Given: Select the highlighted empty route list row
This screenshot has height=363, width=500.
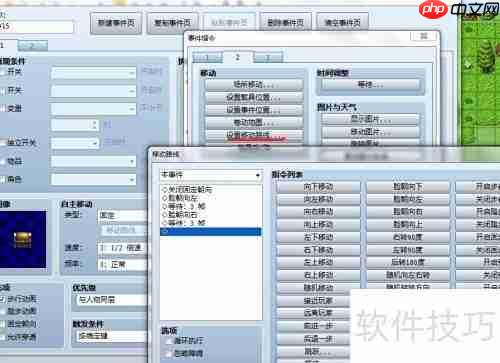Looking at the screenshot, I should click(211, 231).
